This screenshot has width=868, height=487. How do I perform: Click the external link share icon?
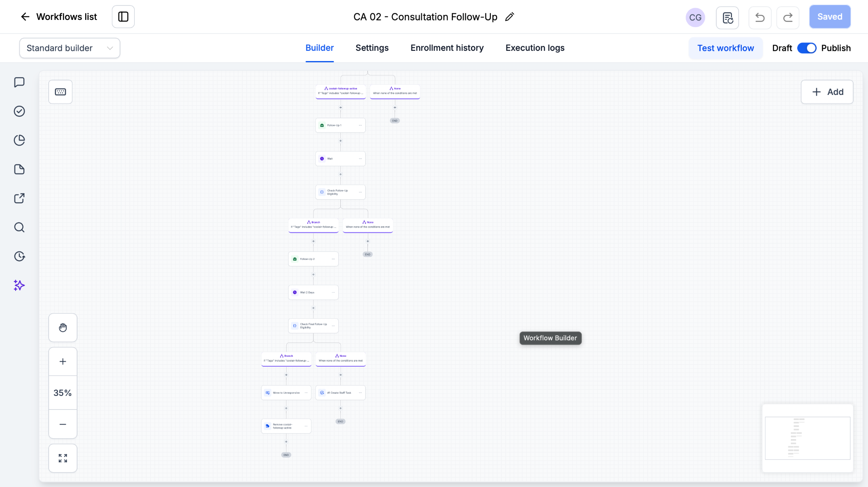coord(19,198)
